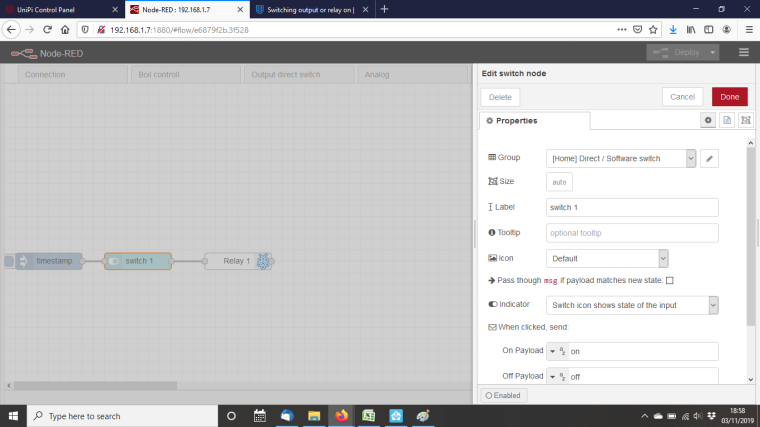The image size is (760, 427).
Task: Click the On Payload value field
Action: point(643,351)
